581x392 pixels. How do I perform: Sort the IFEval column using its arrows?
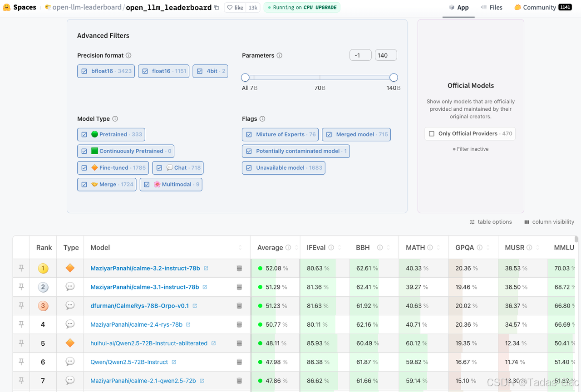tap(339, 248)
